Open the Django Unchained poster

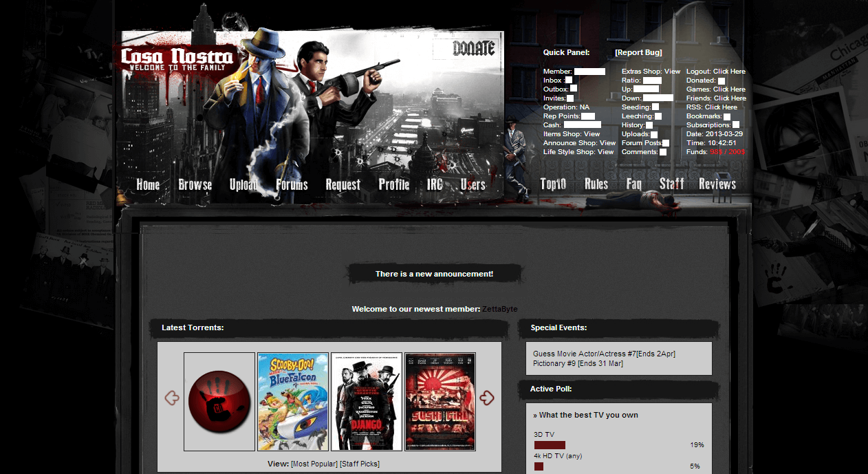tap(367, 402)
